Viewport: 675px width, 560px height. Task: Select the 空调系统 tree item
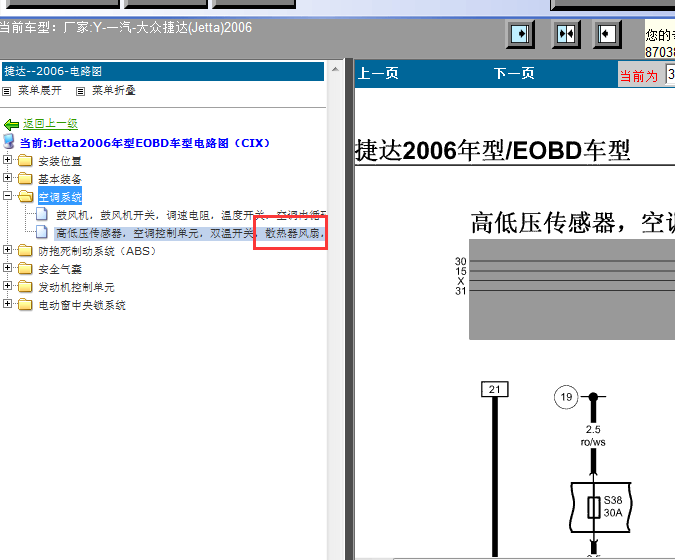60,197
